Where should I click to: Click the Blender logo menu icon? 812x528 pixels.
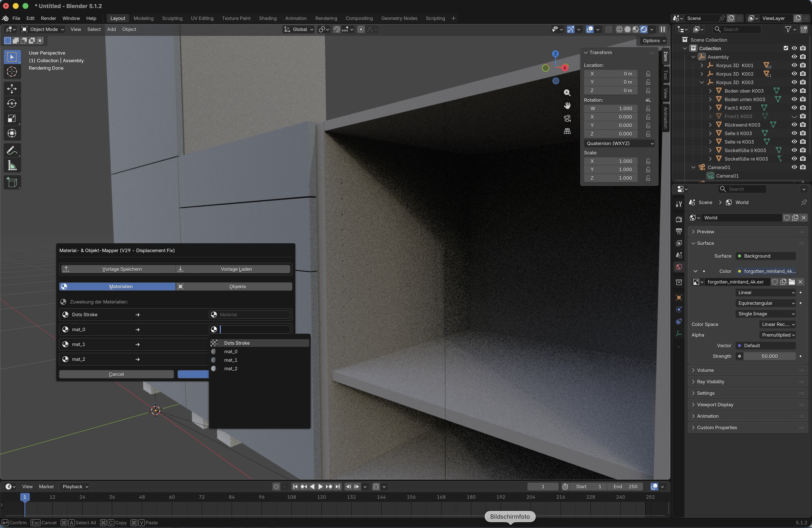pos(5,18)
